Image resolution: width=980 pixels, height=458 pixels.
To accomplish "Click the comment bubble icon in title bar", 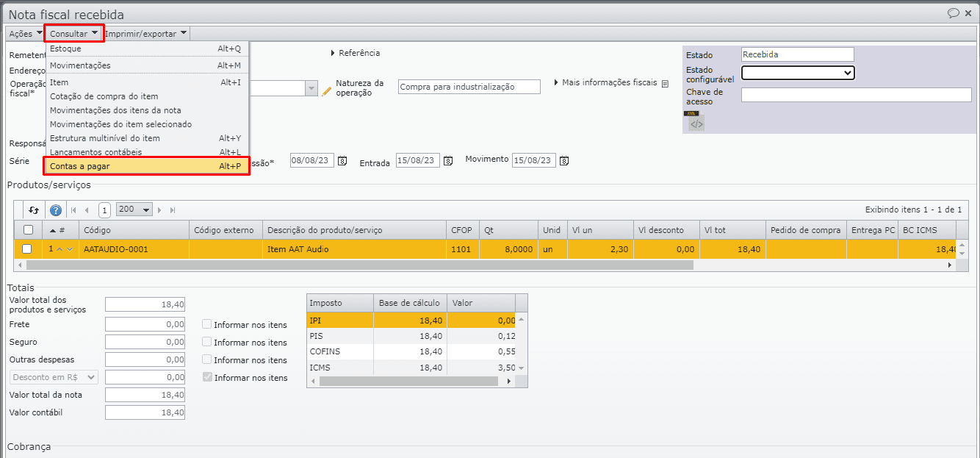I will 954,13.
